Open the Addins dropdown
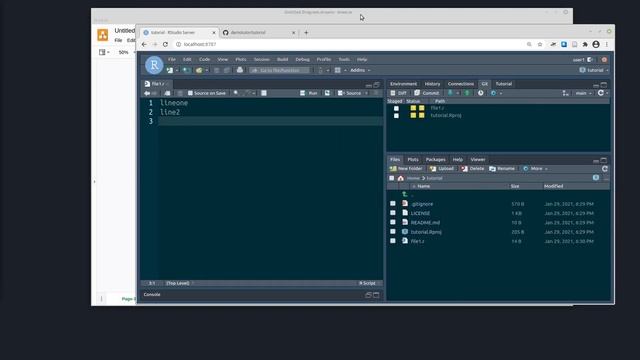This screenshot has width=640, height=360. pos(360,70)
